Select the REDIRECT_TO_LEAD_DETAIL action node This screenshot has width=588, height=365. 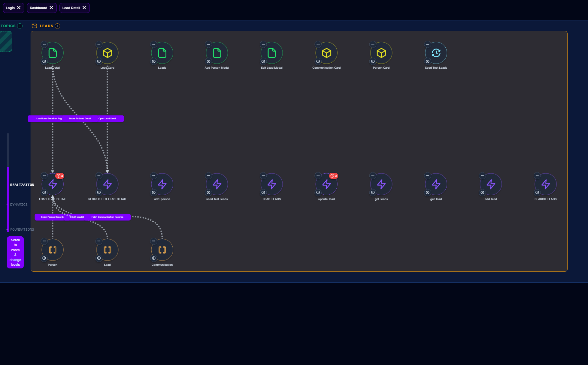pos(107,184)
